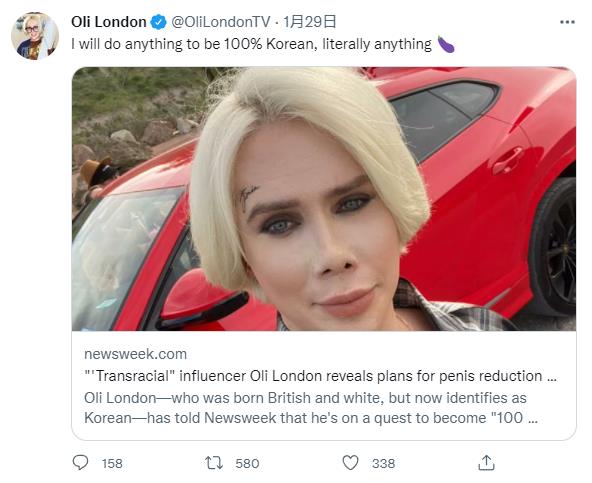Screen dimensions: 592x483
Task: Open the share upload icon
Action: click(x=486, y=463)
